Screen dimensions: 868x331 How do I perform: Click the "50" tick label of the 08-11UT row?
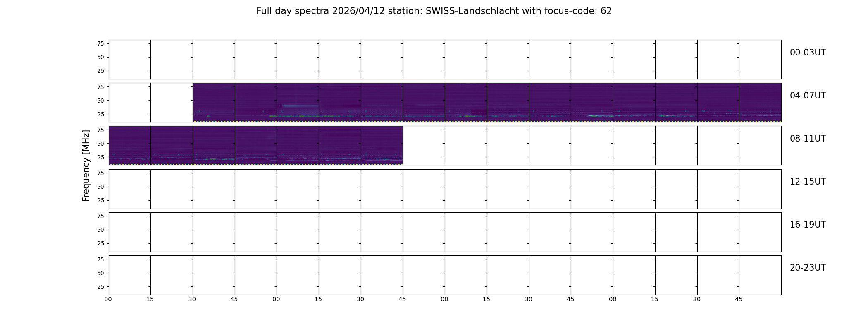point(100,143)
